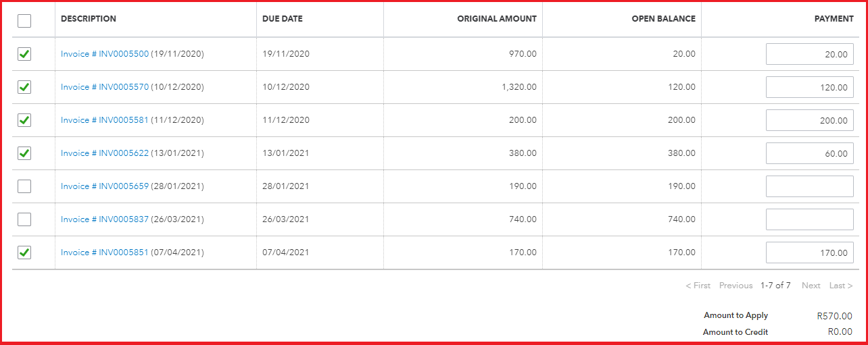Toggle the select-all checkbox in header
This screenshot has height=345, width=868.
point(24,21)
